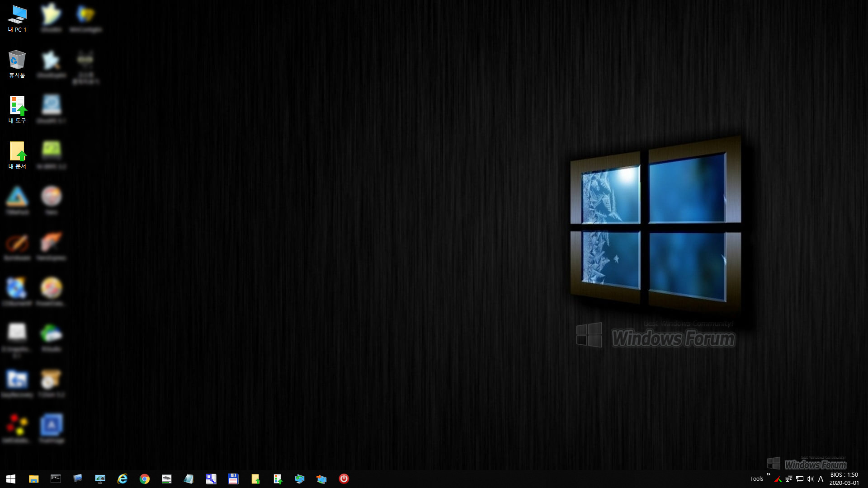Open the BIOS clock and date display
Viewport: 868px width, 488px height.
tap(844, 479)
